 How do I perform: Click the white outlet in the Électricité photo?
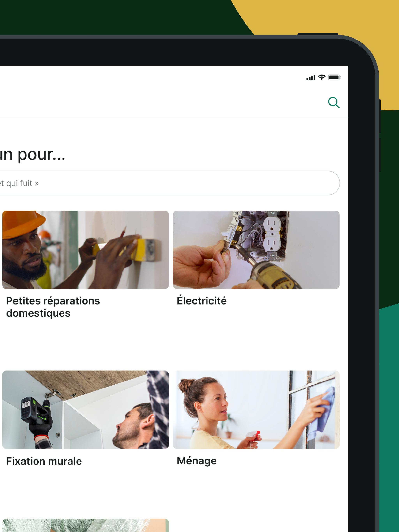pyautogui.click(x=272, y=236)
